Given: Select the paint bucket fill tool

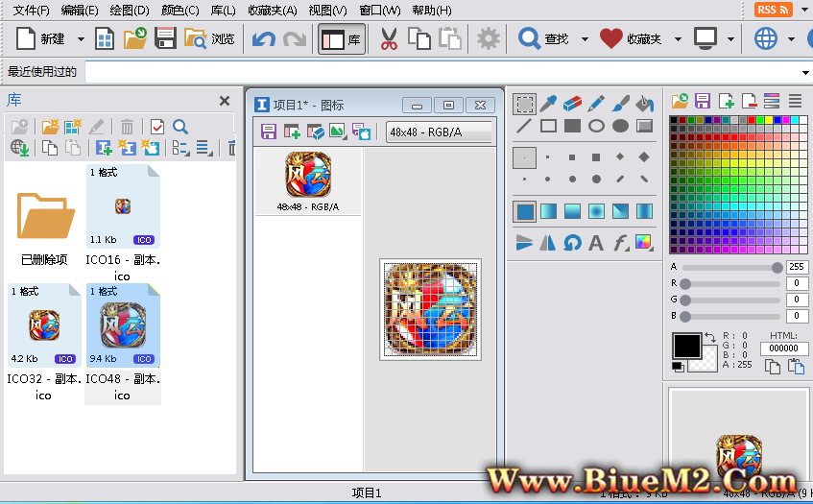Looking at the screenshot, I should 644,104.
